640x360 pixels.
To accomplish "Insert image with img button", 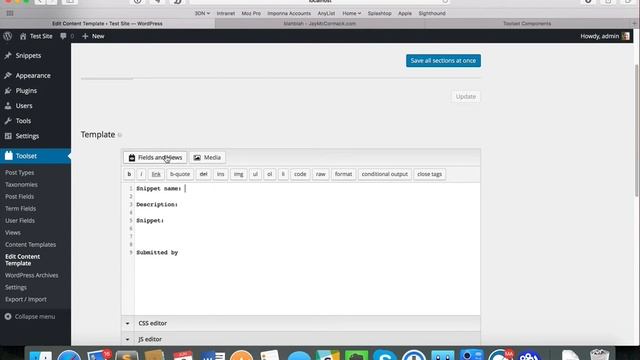I will pos(238,174).
